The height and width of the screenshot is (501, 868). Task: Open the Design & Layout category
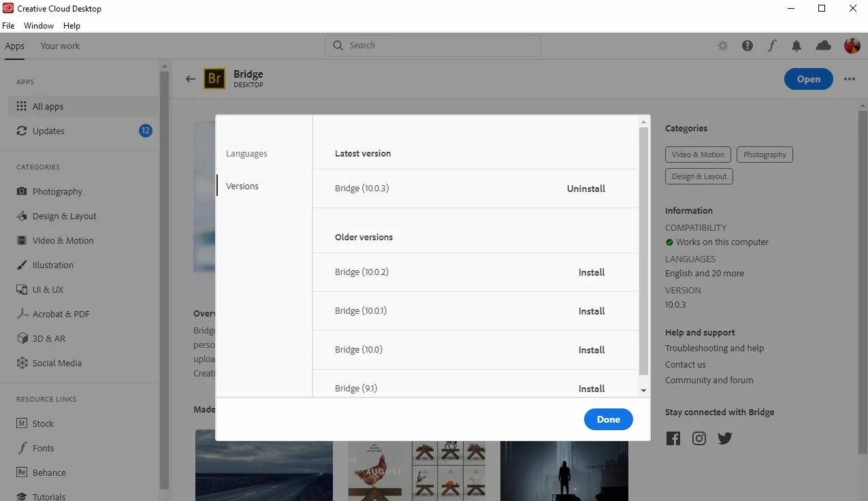point(57,216)
